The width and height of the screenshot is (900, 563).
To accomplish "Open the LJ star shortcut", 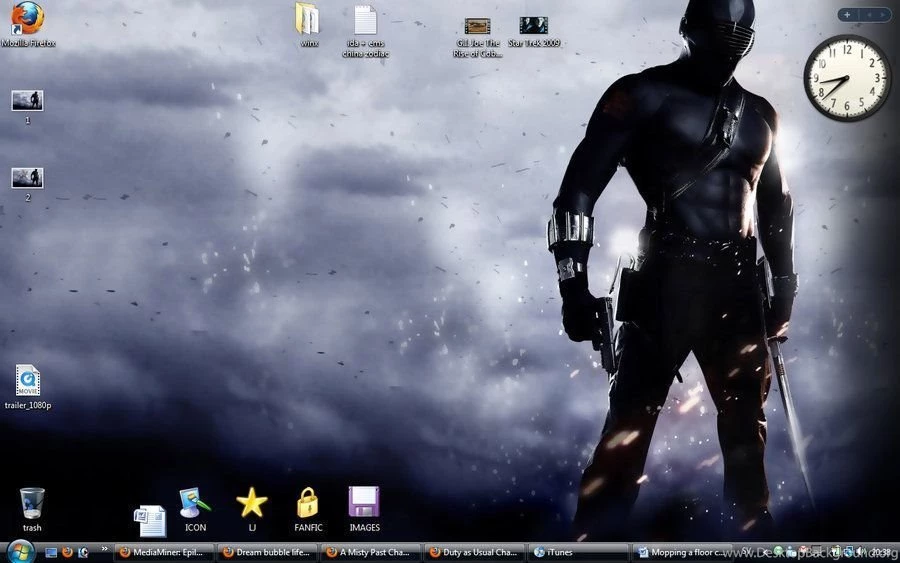I will [x=252, y=510].
